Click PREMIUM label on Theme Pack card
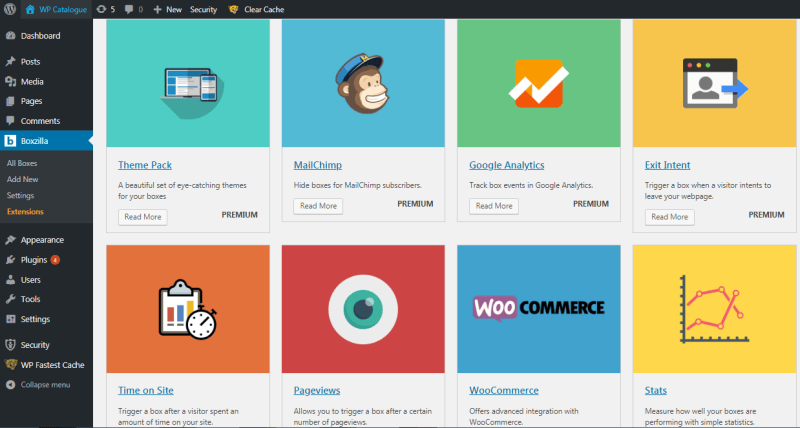Image resolution: width=800 pixels, height=428 pixels. pos(239,215)
